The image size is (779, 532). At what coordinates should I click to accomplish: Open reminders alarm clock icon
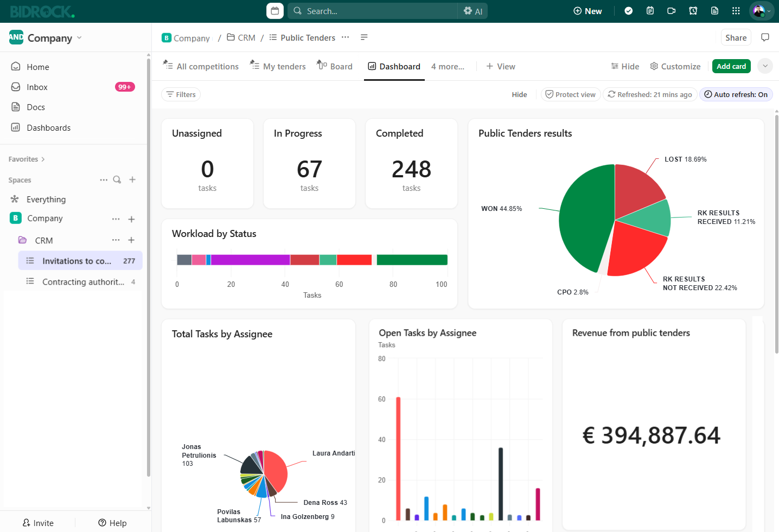point(693,11)
